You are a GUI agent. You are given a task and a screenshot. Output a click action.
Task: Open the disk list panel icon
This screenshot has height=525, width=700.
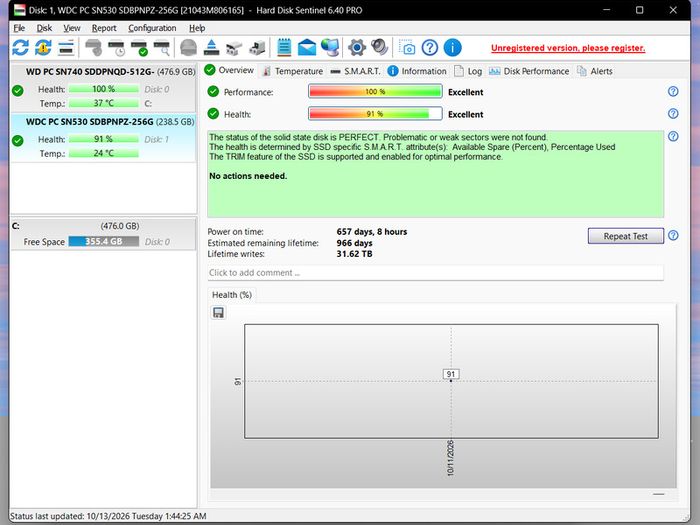coord(66,48)
